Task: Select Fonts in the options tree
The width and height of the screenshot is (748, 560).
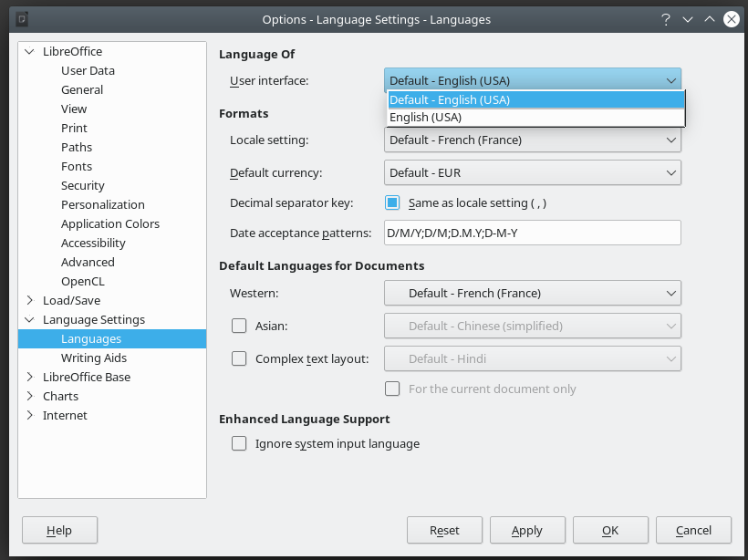Action: (77, 166)
